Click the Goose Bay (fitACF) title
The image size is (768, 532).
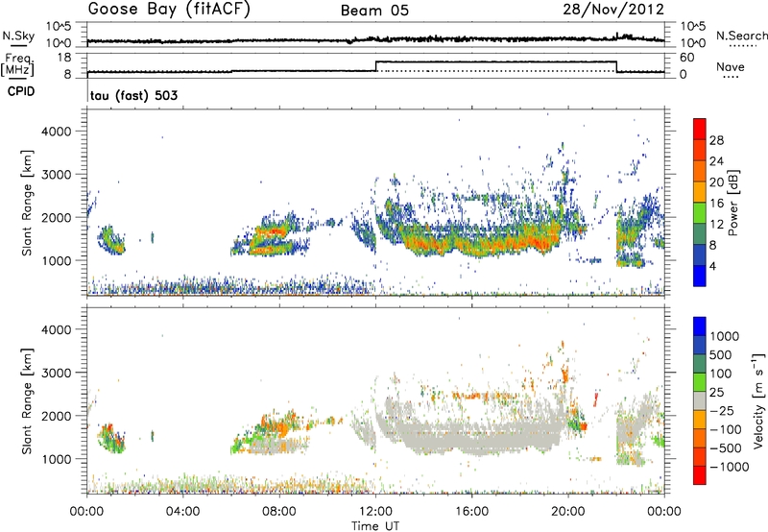[169, 10]
